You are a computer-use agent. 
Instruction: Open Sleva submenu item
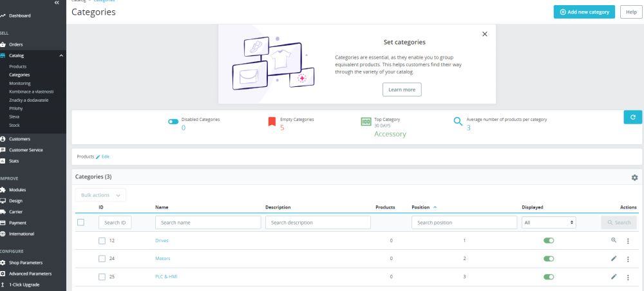coord(14,117)
